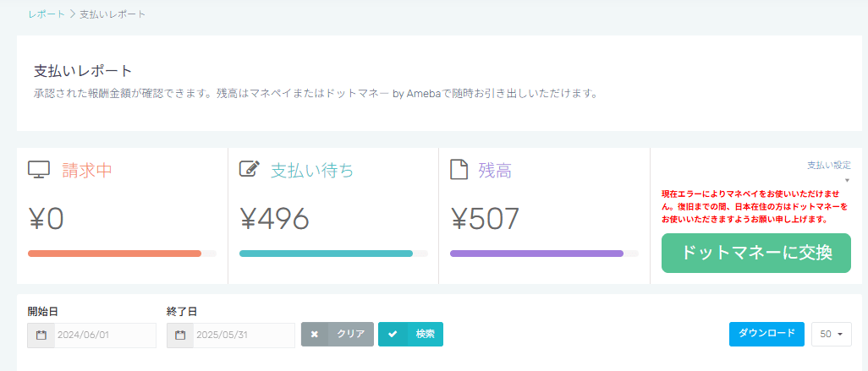Open the 支払い設定 link

[828, 165]
